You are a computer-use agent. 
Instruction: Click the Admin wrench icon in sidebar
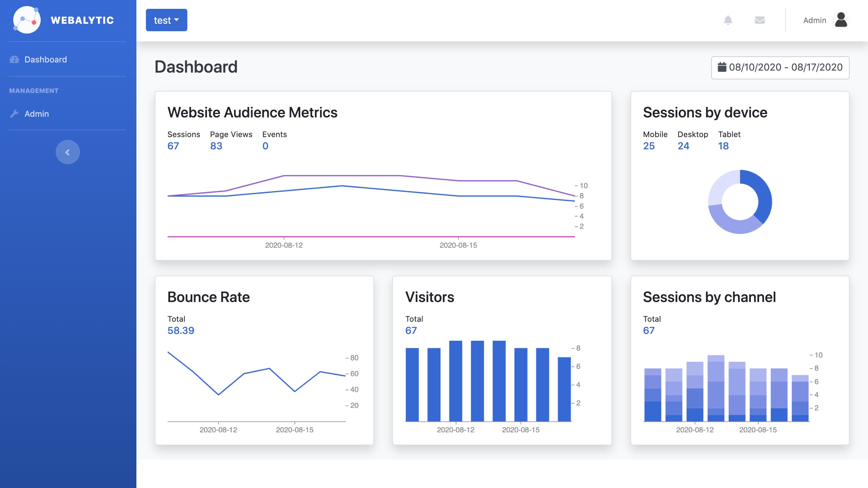click(14, 114)
